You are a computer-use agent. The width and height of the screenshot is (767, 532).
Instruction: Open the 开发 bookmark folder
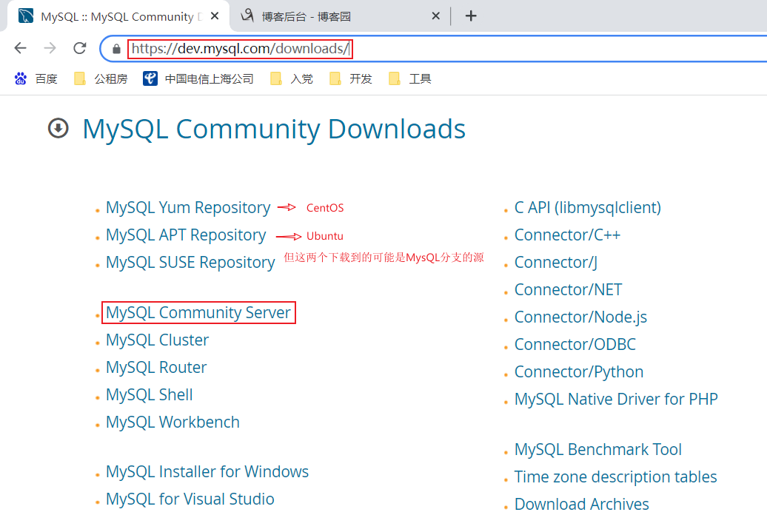pos(351,78)
